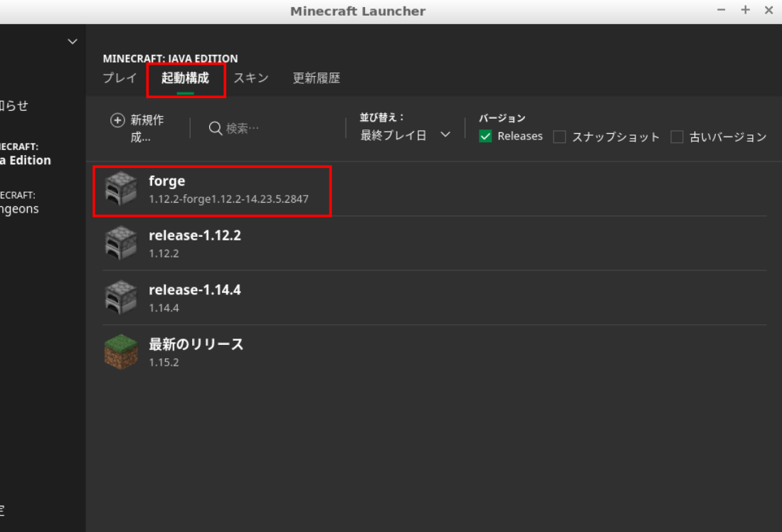Close the Minecraft Launcher window
The image size is (782, 532).
[768, 10]
